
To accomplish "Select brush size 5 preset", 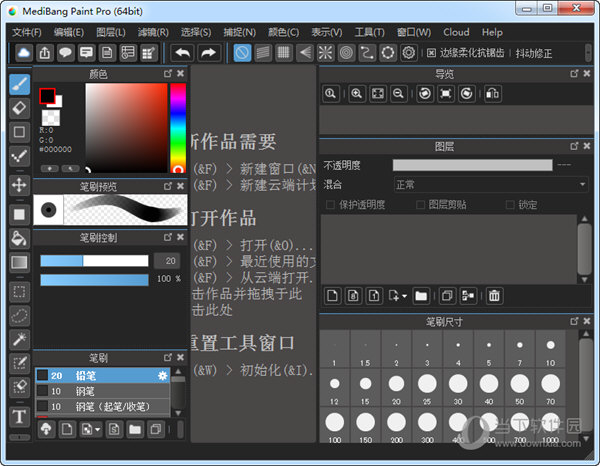I will pyautogui.click(x=489, y=349).
